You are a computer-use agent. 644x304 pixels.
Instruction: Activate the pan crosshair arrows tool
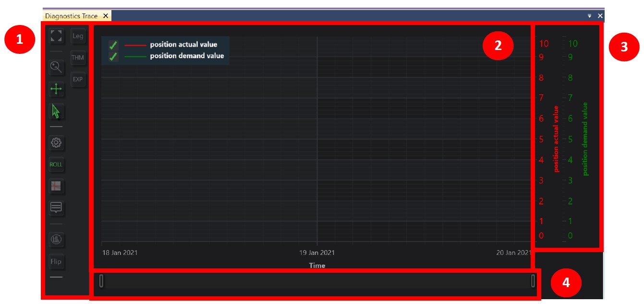(x=56, y=89)
